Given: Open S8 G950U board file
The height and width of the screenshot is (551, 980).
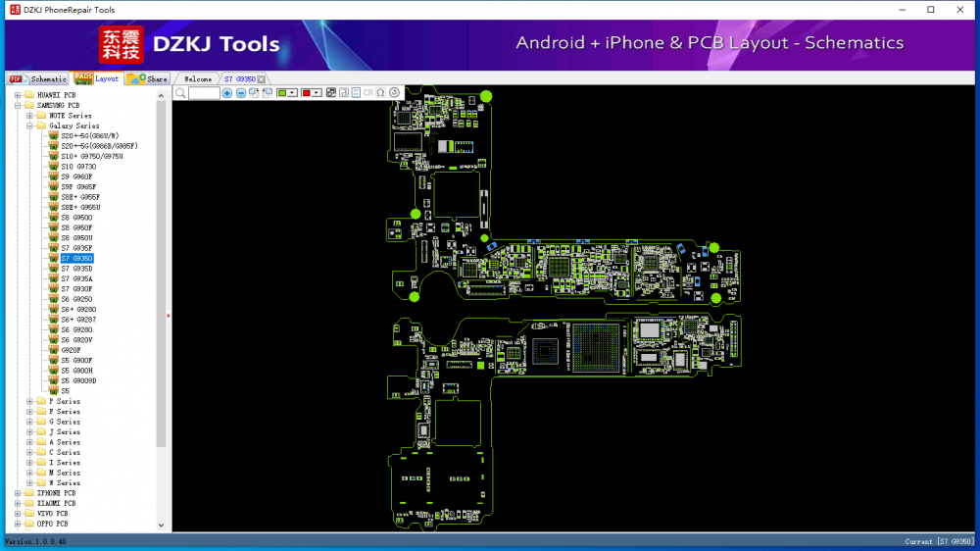Looking at the screenshot, I should (x=76, y=238).
